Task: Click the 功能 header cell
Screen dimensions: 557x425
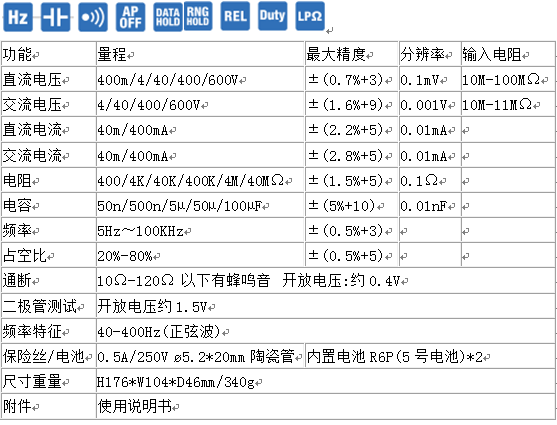Action: [49, 54]
